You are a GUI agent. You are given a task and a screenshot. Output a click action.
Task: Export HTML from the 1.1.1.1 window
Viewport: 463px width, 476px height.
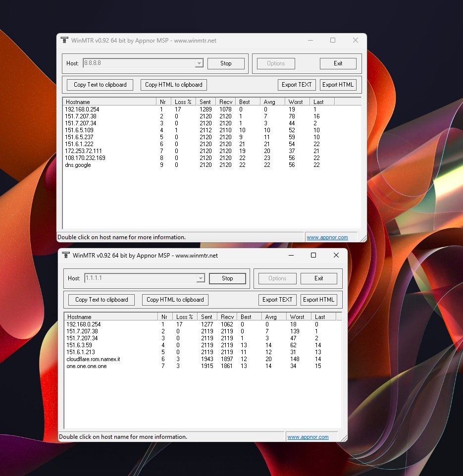coord(318,300)
